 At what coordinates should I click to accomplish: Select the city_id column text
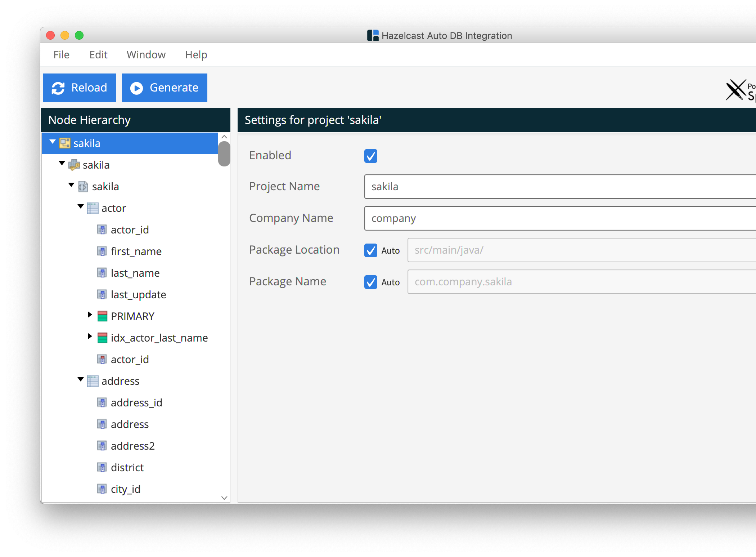[126, 489]
